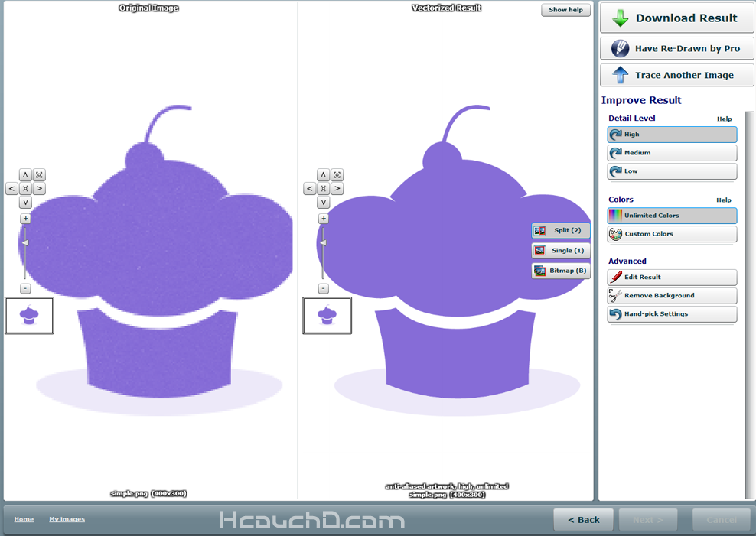756x536 pixels.
Task: Pan right in the vectorized result panel
Action: tap(337, 189)
